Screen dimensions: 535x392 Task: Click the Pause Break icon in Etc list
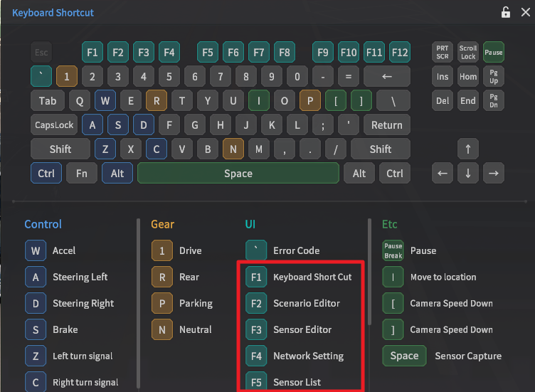[393, 250]
